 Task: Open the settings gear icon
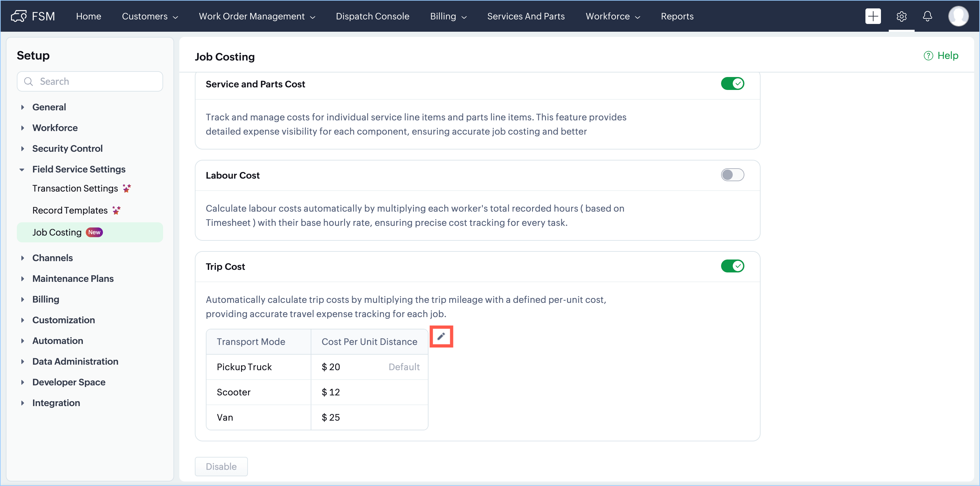pyautogui.click(x=901, y=17)
